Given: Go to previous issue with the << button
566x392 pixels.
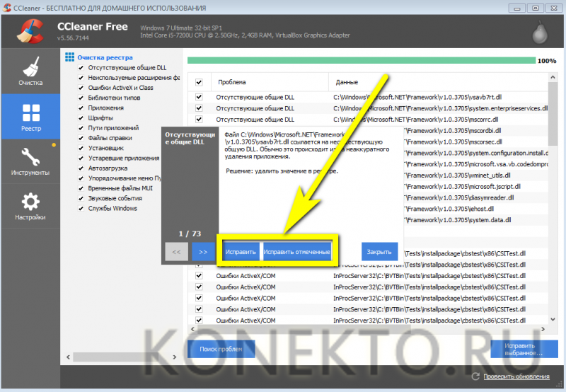Looking at the screenshot, I should pyautogui.click(x=176, y=252).
